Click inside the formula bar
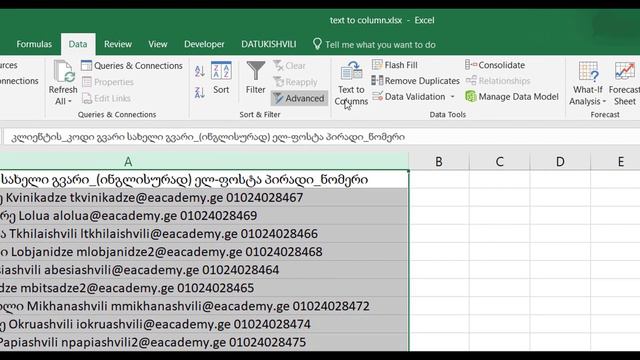 [322, 137]
